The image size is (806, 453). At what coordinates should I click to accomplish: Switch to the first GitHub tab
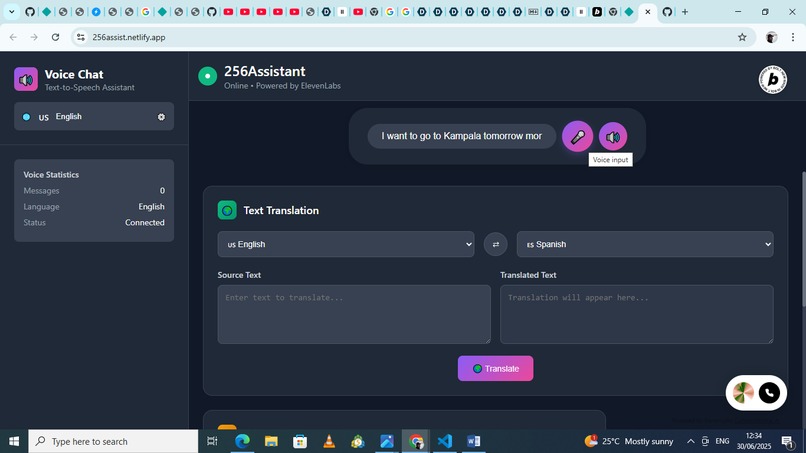(30, 11)
